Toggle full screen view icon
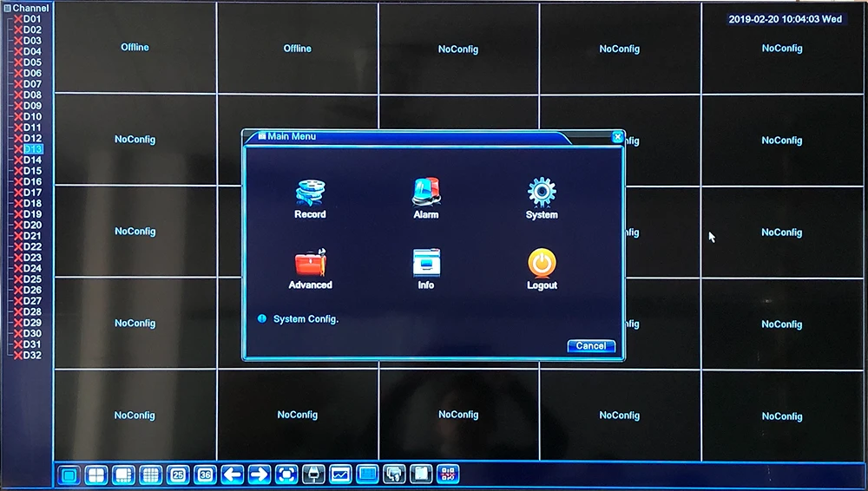This screenshot has width=868, height=491. [x=286, y=475]
